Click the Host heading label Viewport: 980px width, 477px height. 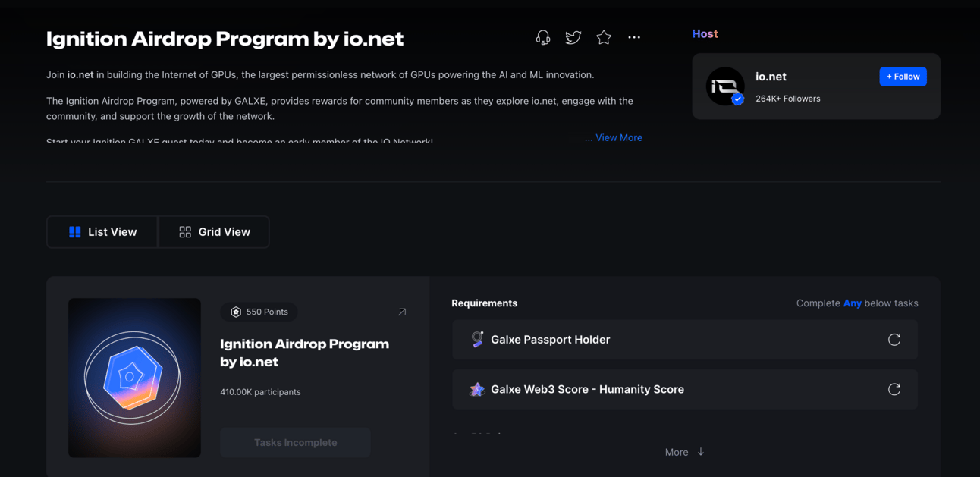point(705,34)
